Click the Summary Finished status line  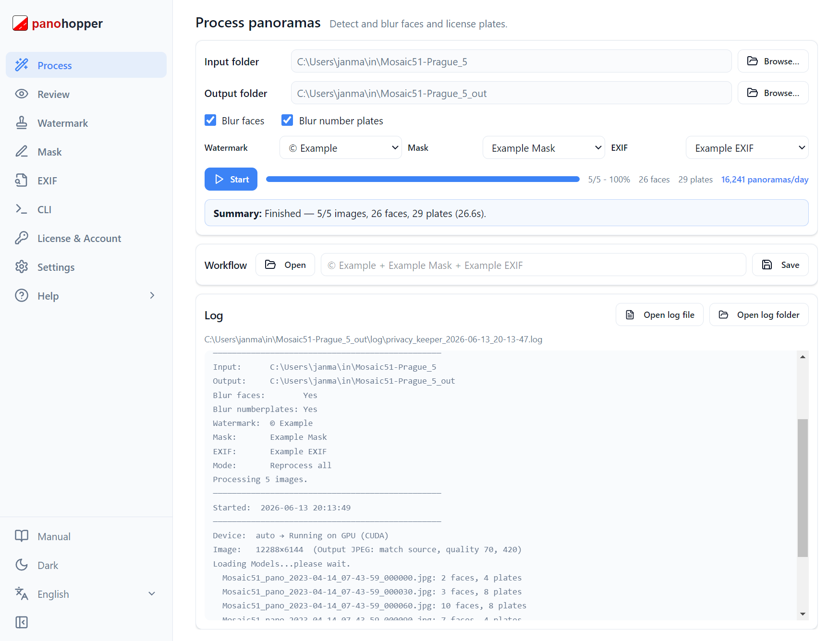tap(507, 213)
